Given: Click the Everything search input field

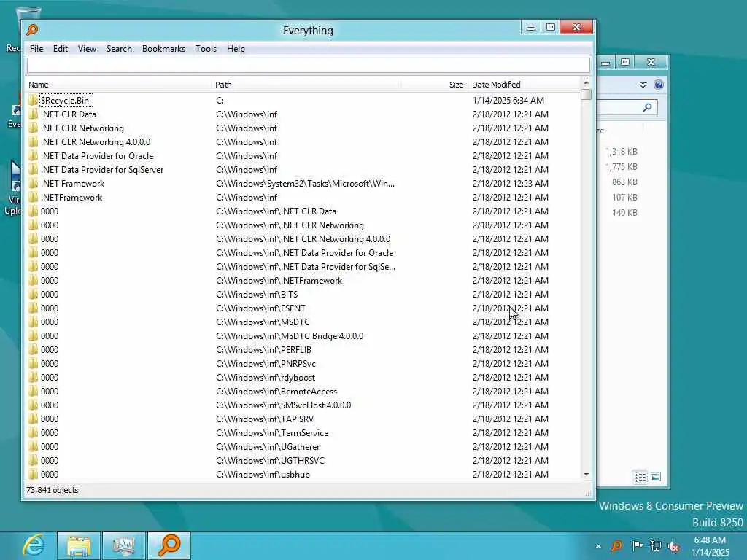Looking at the screenshot, I should (x=309, y=65).
